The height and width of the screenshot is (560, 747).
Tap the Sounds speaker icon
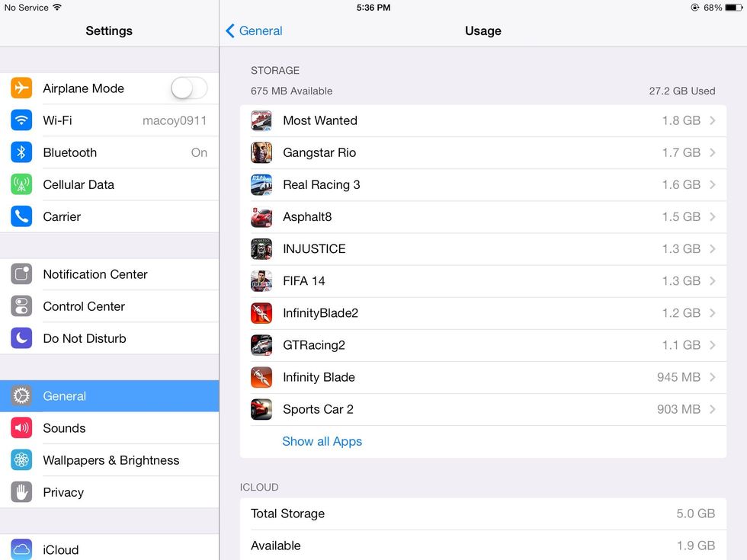[21, 428]
